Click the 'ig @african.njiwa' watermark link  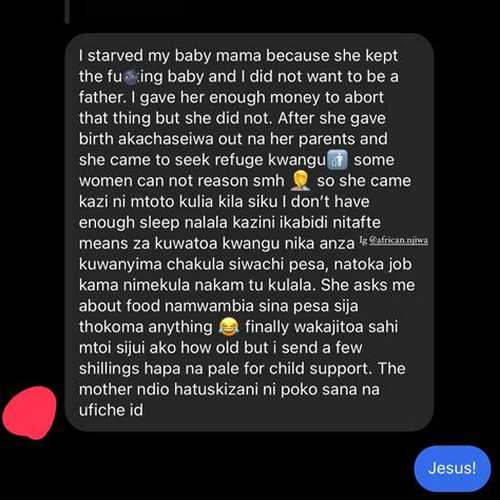click(394, 240)
